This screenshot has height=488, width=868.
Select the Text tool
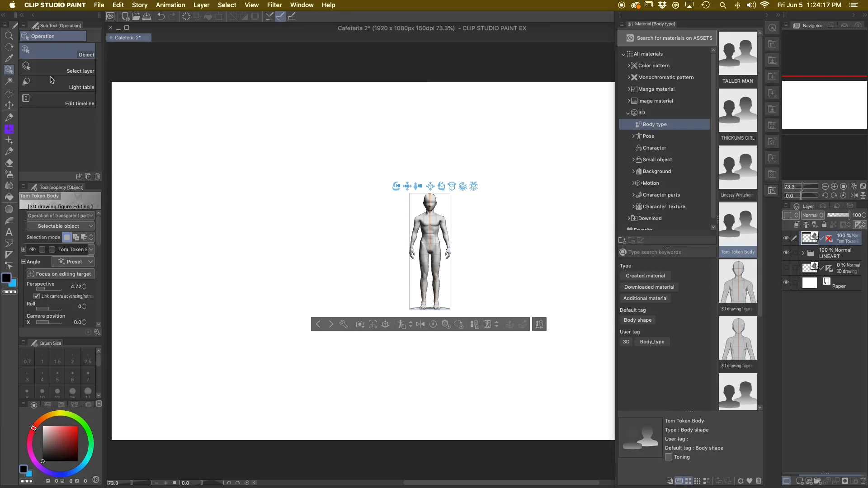point(9,232)
